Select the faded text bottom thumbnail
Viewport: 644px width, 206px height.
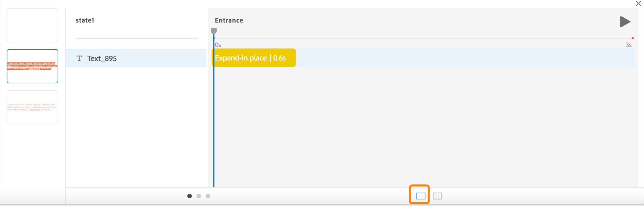pos(33,107)
